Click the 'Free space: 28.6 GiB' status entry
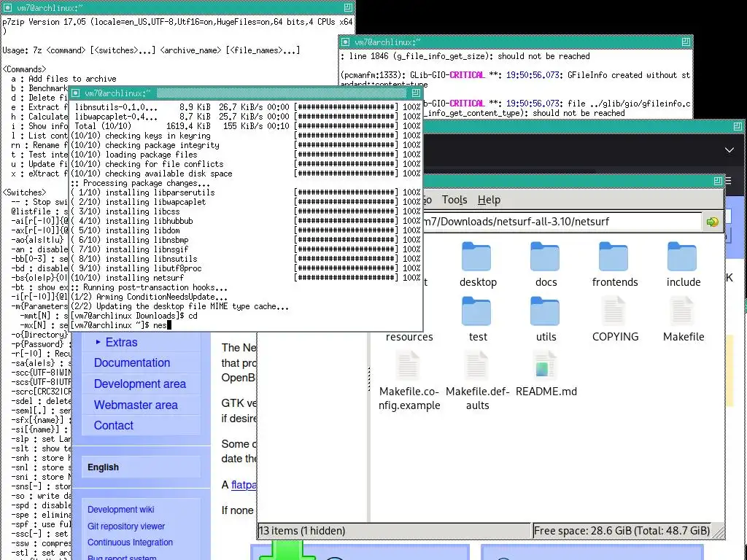This screenshot has height=560, width=747. pyautogui.click(x=622, y=531)
